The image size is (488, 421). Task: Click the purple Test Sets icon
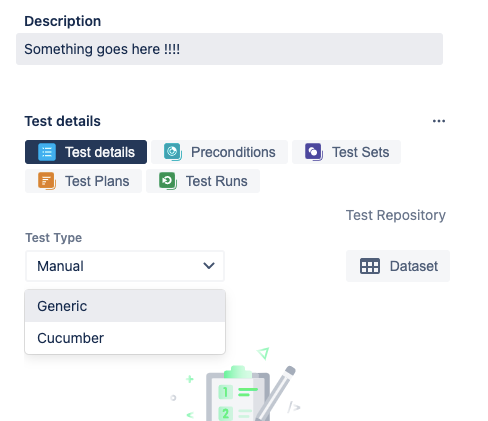314,152
